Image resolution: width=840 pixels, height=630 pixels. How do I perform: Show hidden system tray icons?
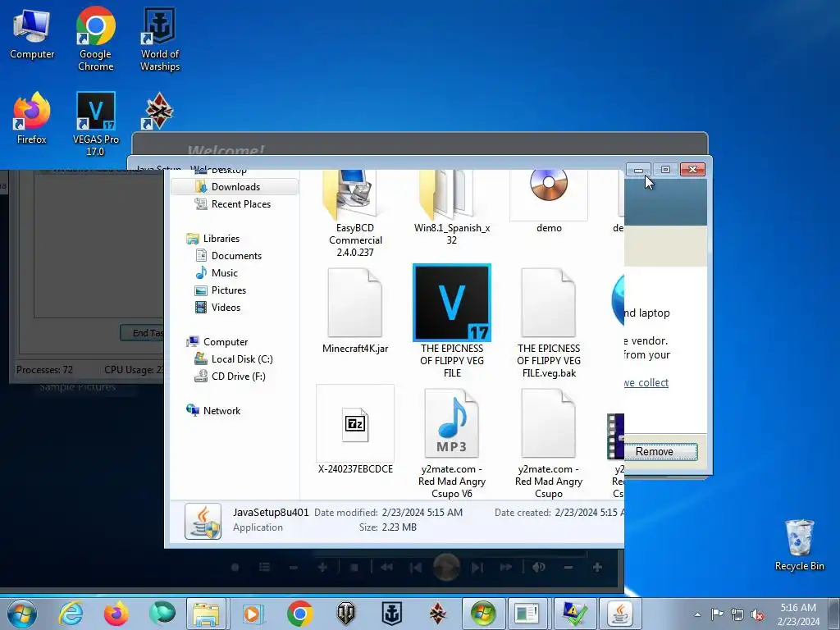(697, 614)
